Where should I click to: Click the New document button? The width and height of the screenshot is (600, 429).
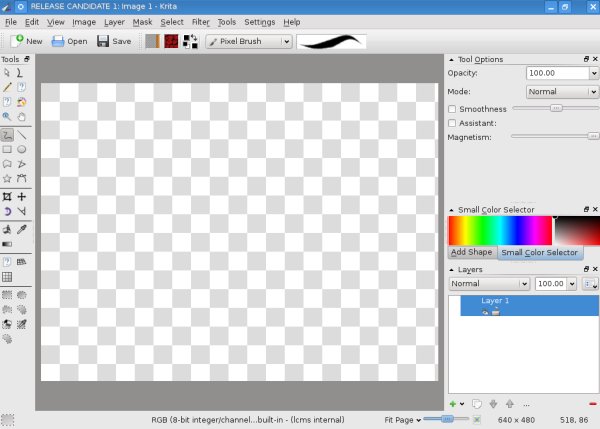[26, 41]
